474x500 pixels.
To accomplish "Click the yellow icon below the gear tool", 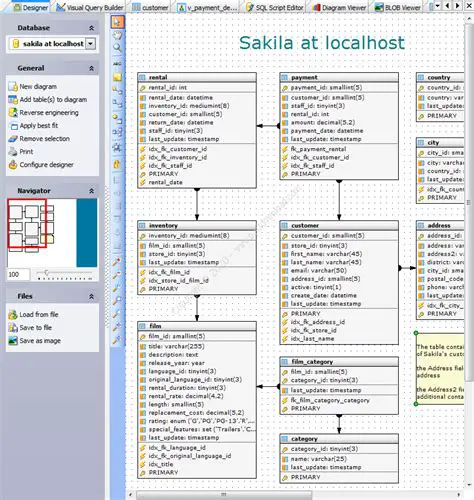I will tap(117, 164).
